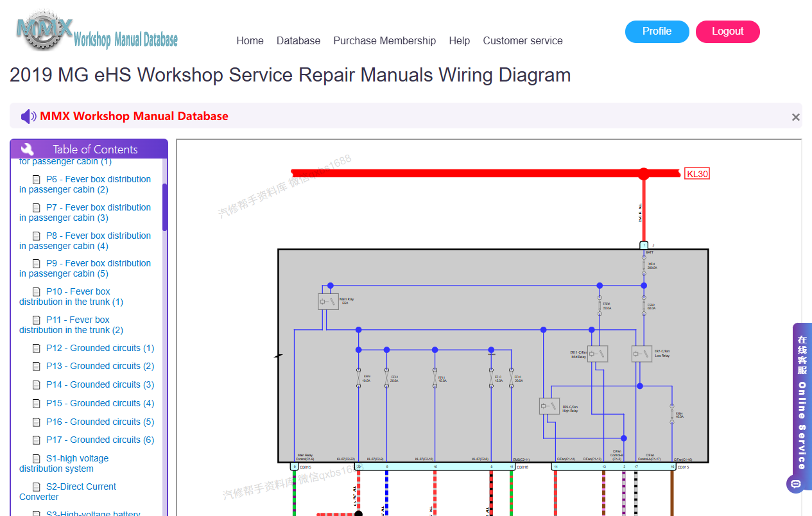Close the MMX announcement banner

click(x=796, y=117)
